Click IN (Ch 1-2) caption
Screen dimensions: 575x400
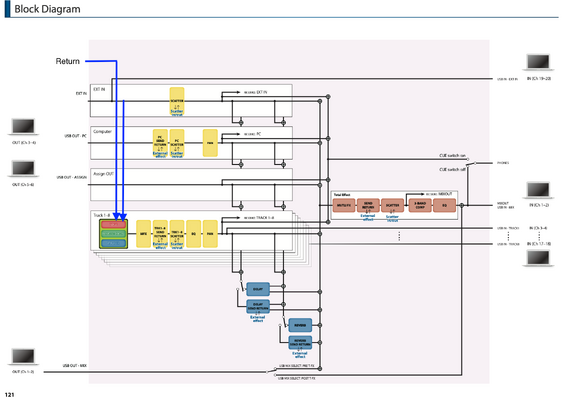pos(539,205)
